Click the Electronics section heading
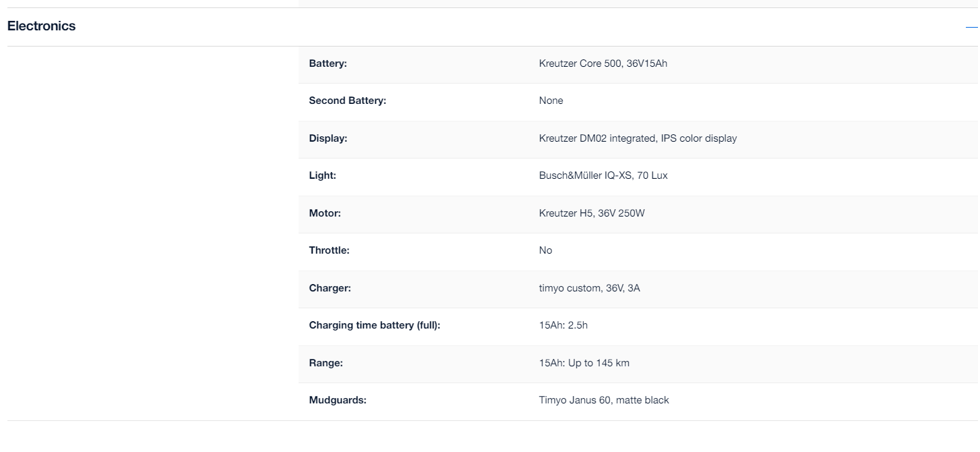 (41, 26)
